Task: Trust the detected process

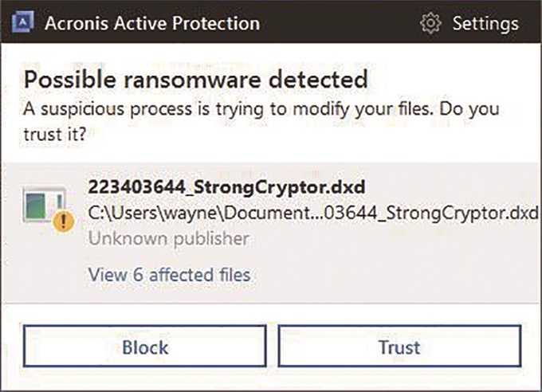Action: [399, 346]
